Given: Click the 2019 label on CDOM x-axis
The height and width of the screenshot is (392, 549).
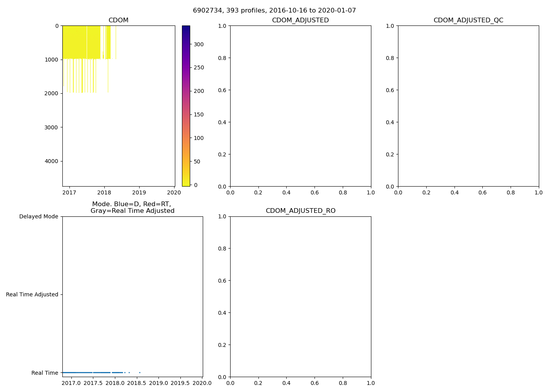Looking at the screenshot, I should tap(139, 192).
